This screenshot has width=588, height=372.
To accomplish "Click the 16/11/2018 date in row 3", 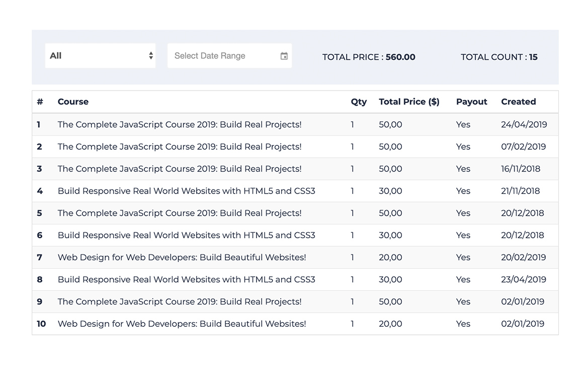I will (521, 169).
